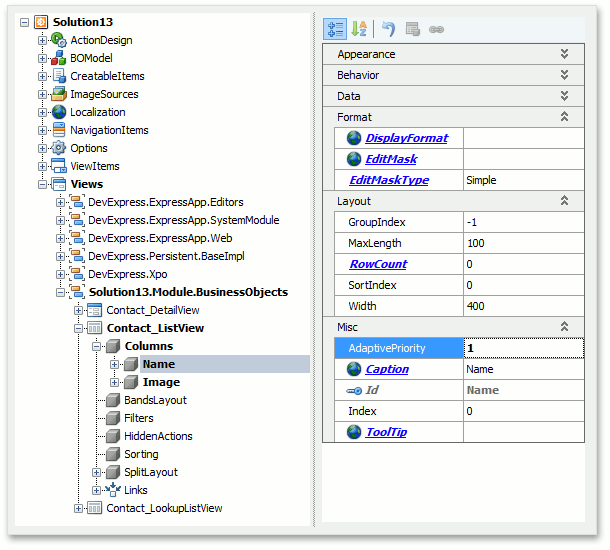The image size is (610, 550).
Task: Open the EditMaskType property link
Action: click(x=389, y=180)
